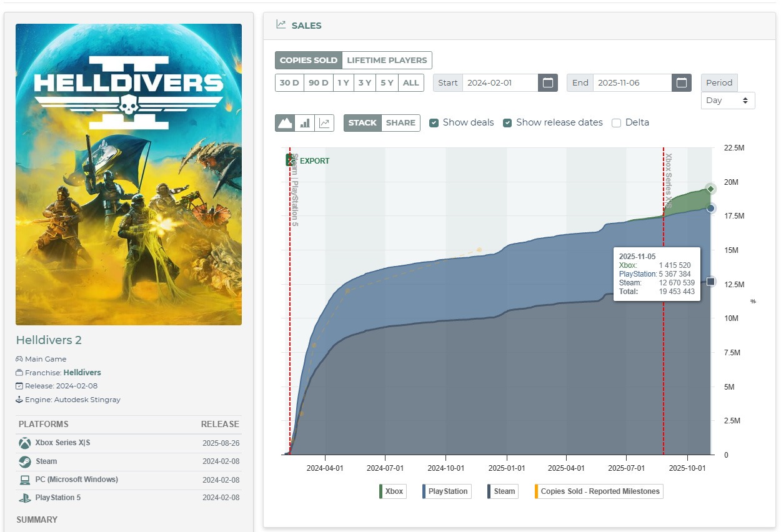Switch to bar chart view icon

pyautogui.click(x=305, y=123)
